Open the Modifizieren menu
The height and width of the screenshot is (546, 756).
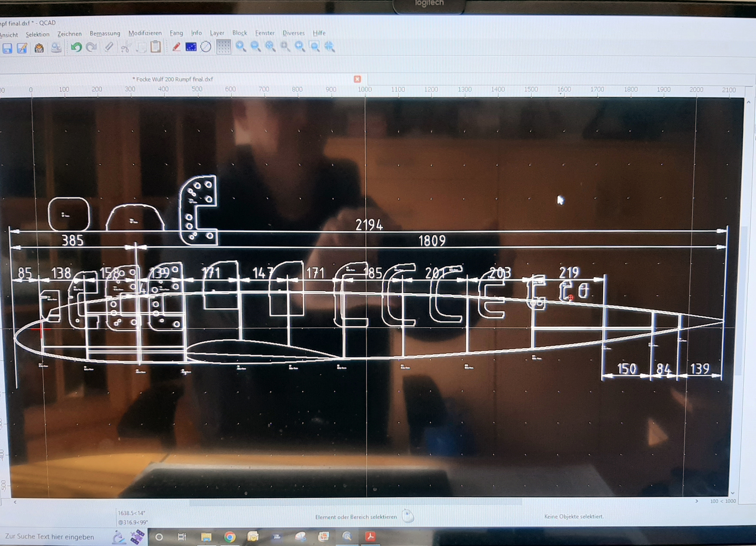[145, 33]
